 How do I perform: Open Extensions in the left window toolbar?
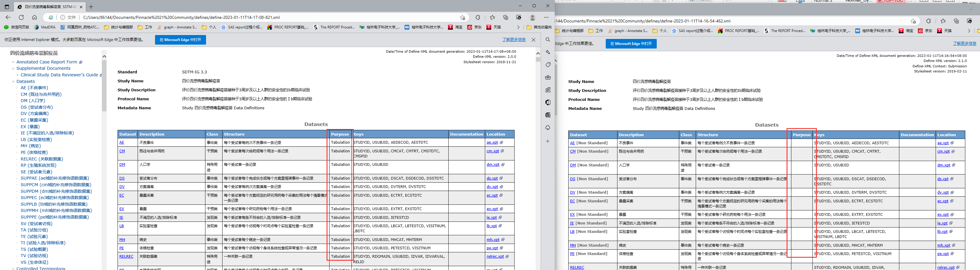[x=478, y=17]
